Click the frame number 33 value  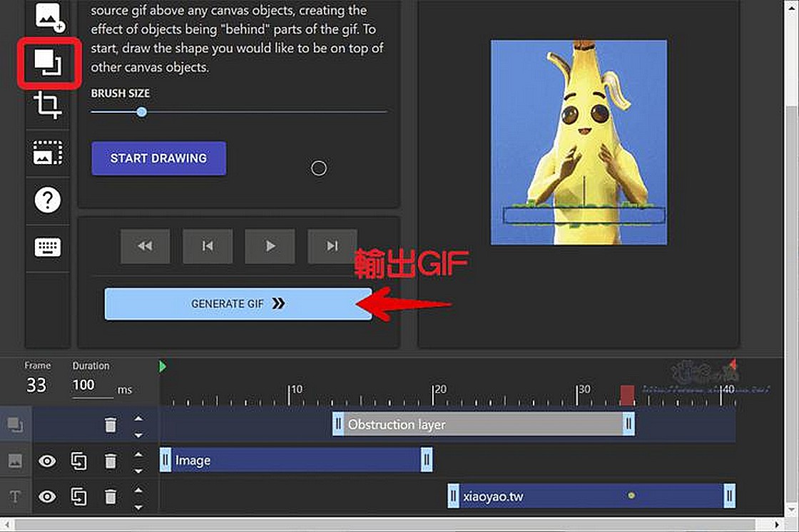pos(36,385)
